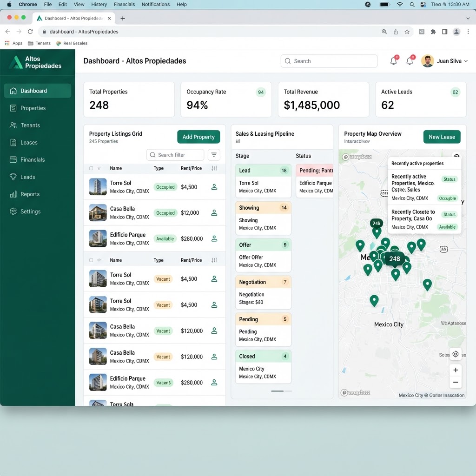Click the filter icon beside Search filter
The height and width of the screenshot is (476, 476).
click(214, 155)
